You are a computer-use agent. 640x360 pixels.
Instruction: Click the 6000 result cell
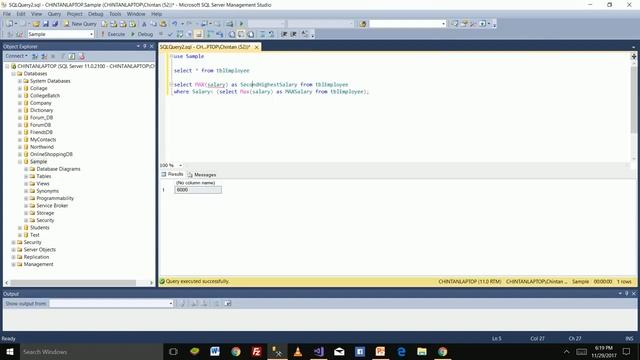click(x=198, y=190)
